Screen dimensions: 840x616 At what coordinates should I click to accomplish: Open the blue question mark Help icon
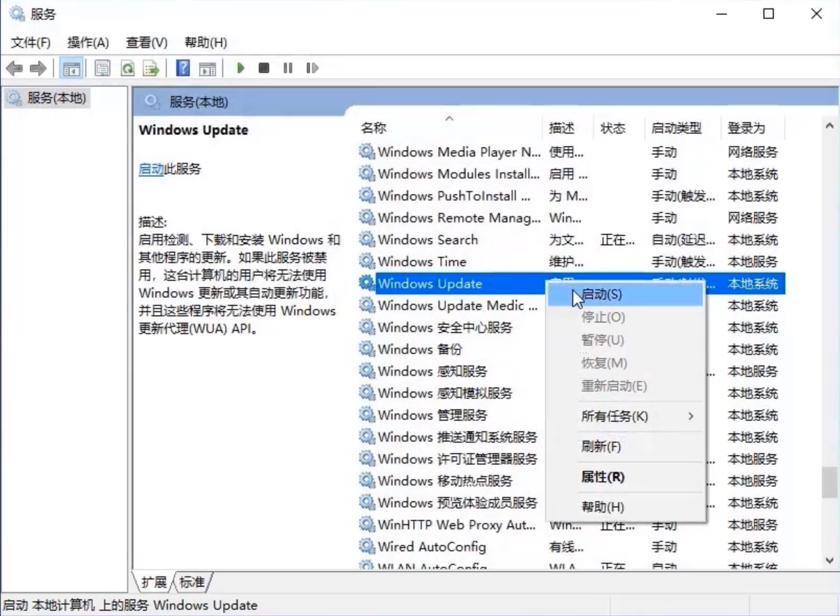coord(182,68)
